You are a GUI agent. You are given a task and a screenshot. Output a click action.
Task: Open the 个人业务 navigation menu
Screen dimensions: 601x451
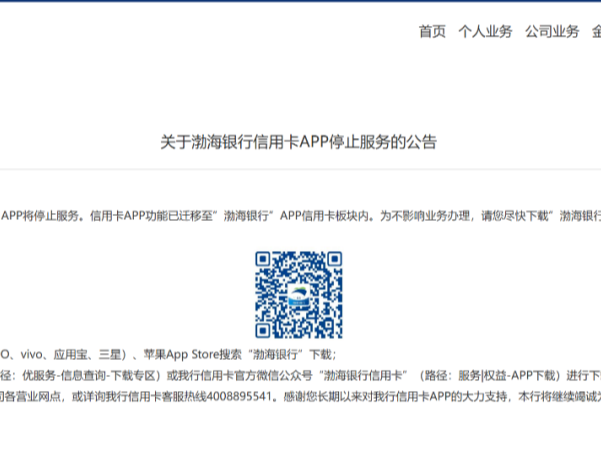tap(485, 31)
